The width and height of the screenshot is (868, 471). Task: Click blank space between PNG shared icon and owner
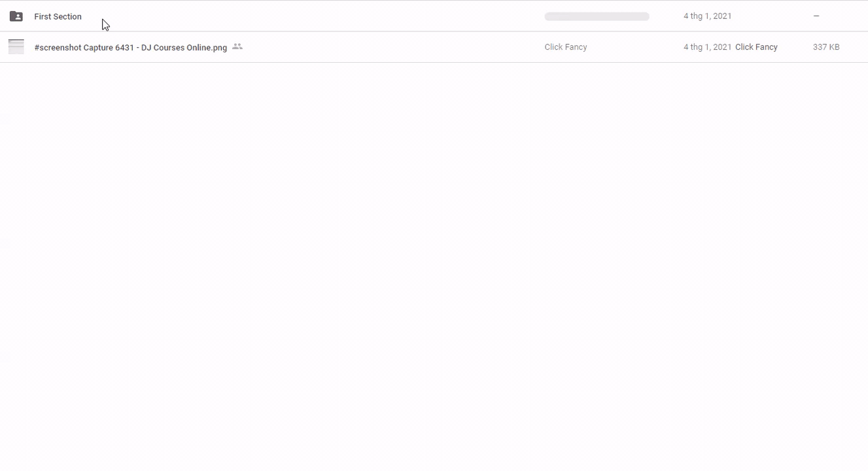tap(392, 47)
